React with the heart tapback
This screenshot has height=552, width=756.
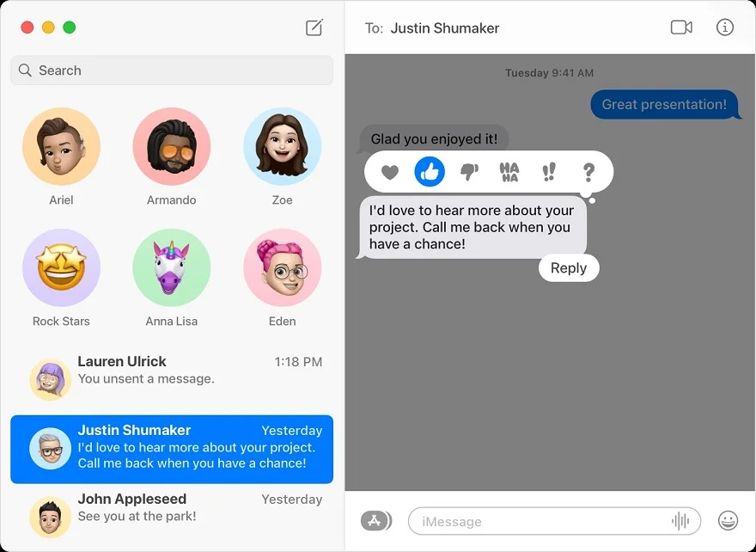[390, 173]
